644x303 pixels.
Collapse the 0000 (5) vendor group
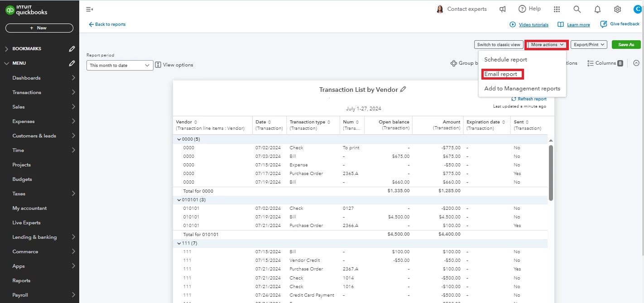click(x=180, y=139)
